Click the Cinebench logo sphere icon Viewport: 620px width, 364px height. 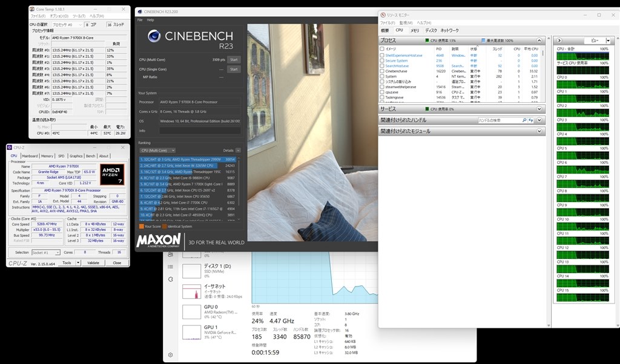tap(154, 36)
